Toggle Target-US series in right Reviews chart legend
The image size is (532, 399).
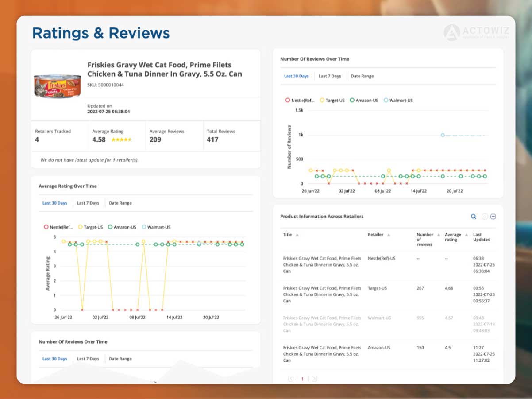332,101
